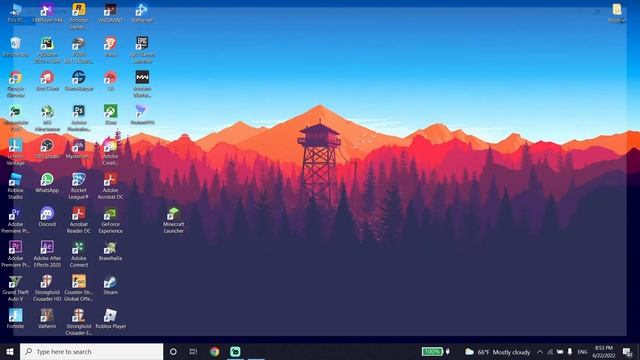Launch the Roblox Studio shortcut
This screenshot has height=360, width=640.
point(16,186)
